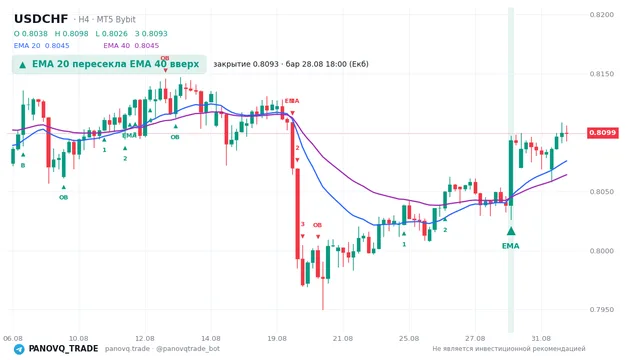Click the large green EMA crossover triangle marker
The width and height of the screenshot is (640, 360).
[511, 231]
